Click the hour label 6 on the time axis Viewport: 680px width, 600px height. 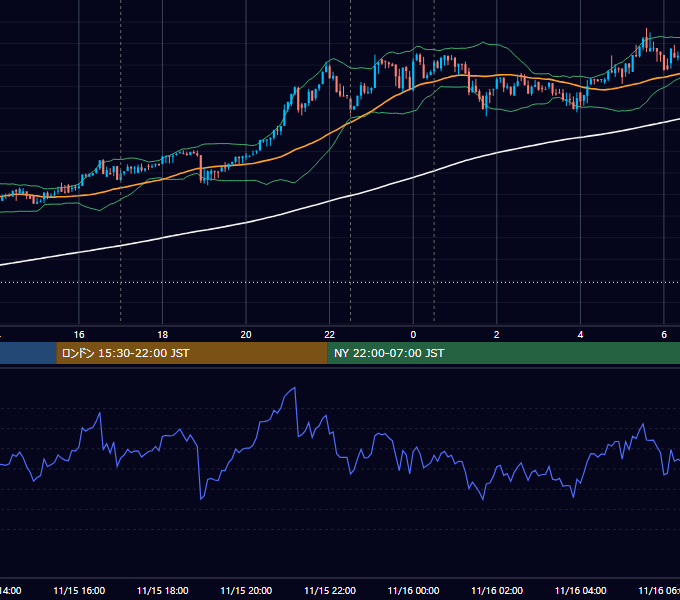[x=664, y=335]
